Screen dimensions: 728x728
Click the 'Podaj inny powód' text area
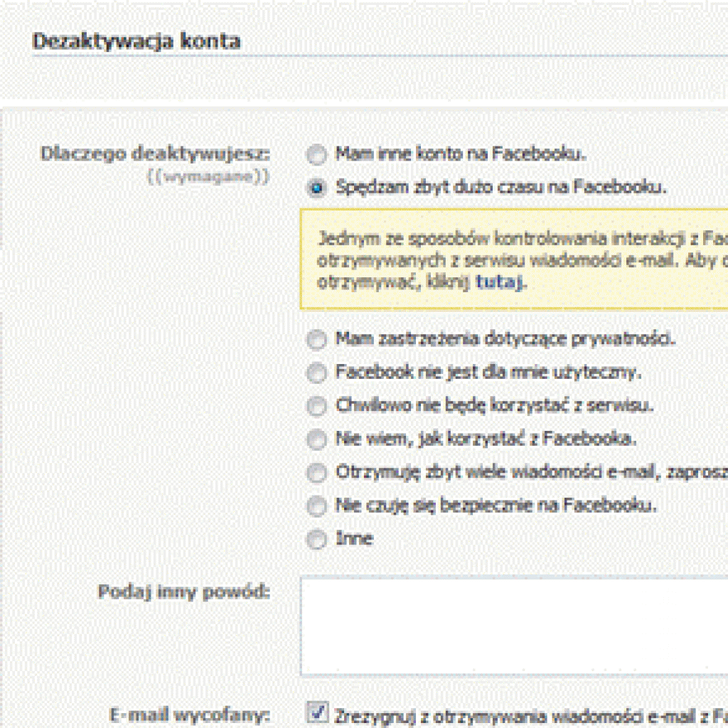[514, 626]
